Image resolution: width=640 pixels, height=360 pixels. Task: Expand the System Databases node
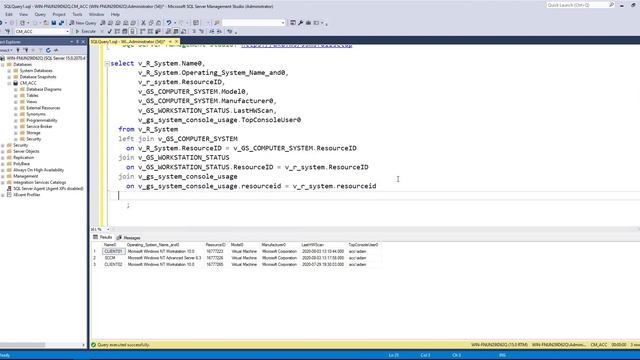9,71
